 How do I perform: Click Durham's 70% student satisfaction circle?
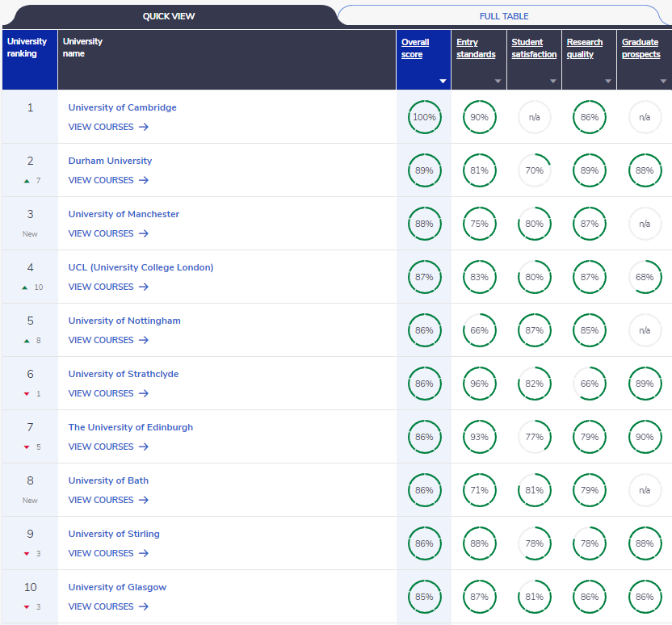click(535, 170)
